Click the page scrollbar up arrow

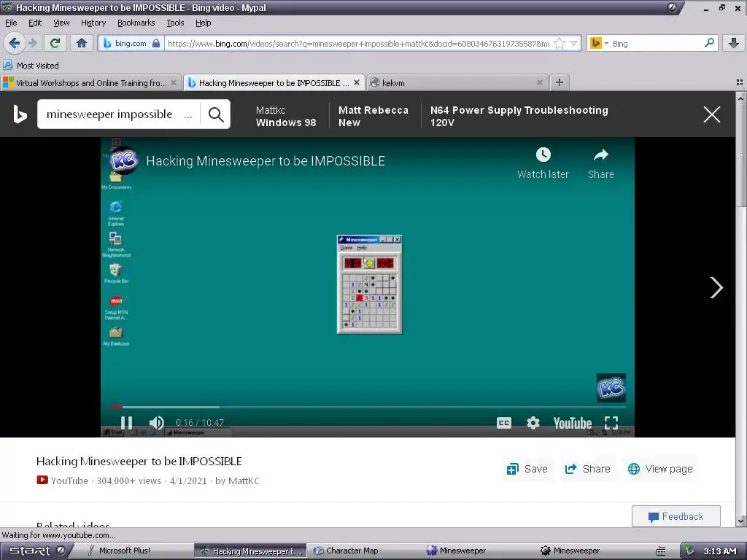[x=741, y=97]
